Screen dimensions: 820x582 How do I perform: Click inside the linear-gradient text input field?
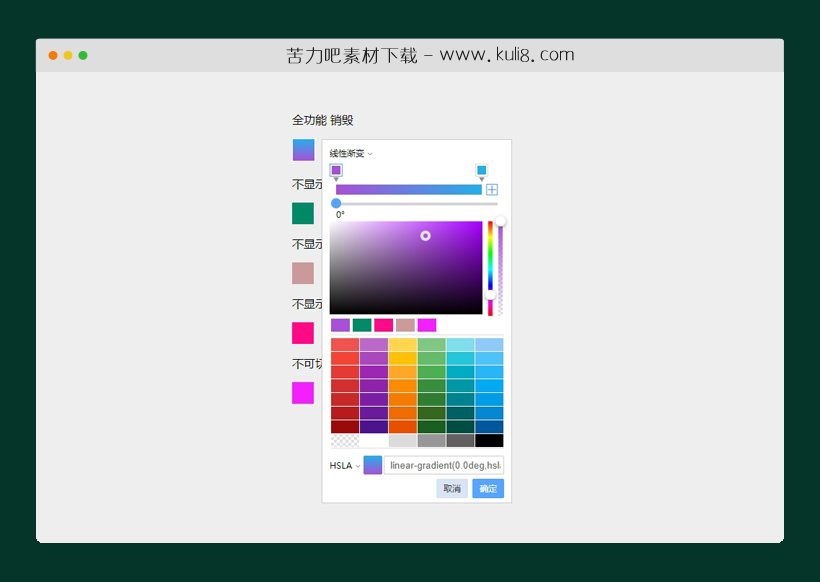click(443, 464)
